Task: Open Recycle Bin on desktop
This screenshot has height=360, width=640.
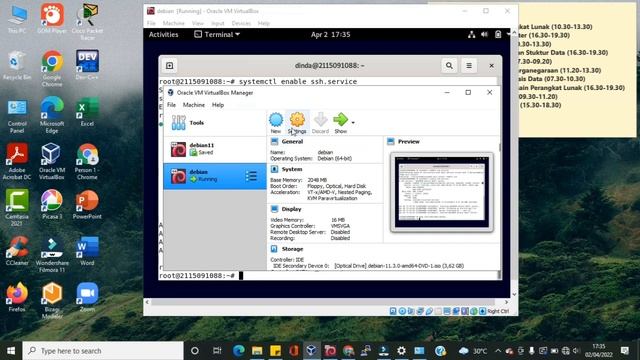Action: point(17,65)
